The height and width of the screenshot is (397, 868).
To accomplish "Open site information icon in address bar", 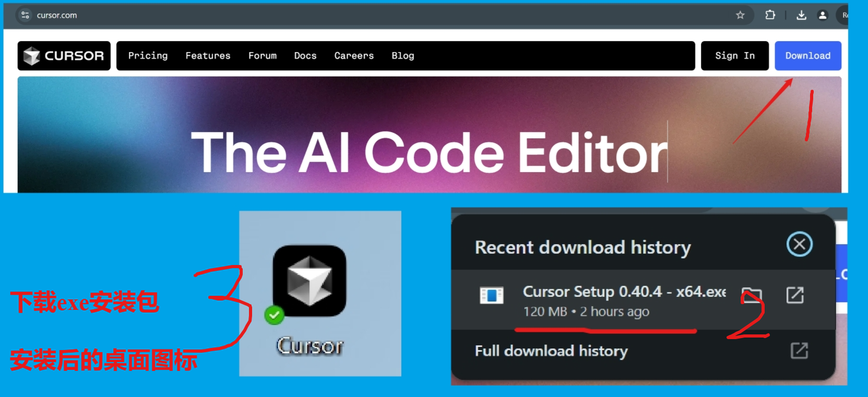I will 25,15.
